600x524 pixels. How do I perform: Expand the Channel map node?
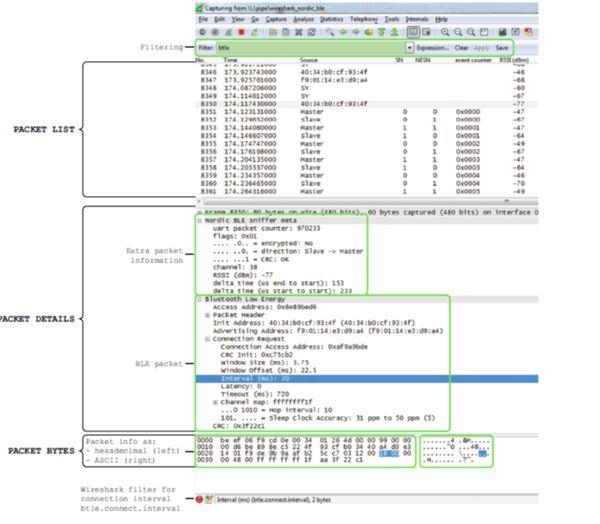click(x=215, y=402)
